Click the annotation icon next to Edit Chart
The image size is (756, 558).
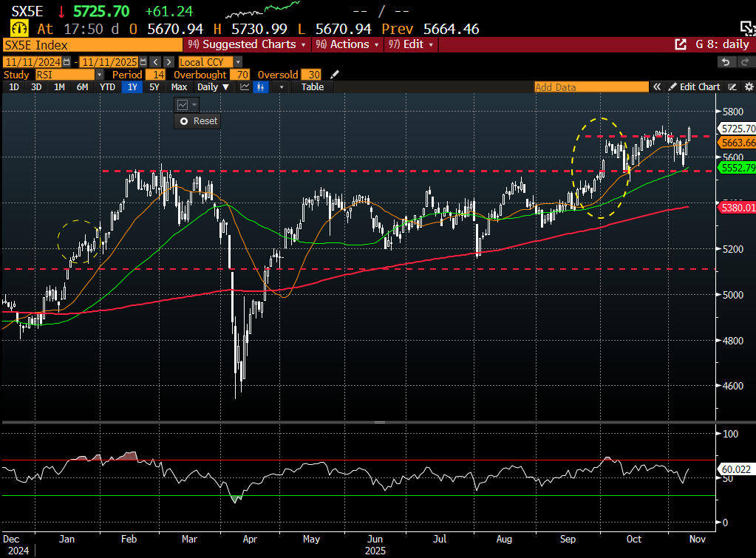point(731,87)
